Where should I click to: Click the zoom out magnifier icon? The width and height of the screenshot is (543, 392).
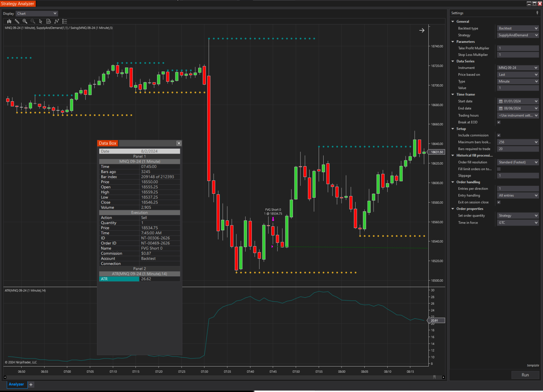[33, 21]
